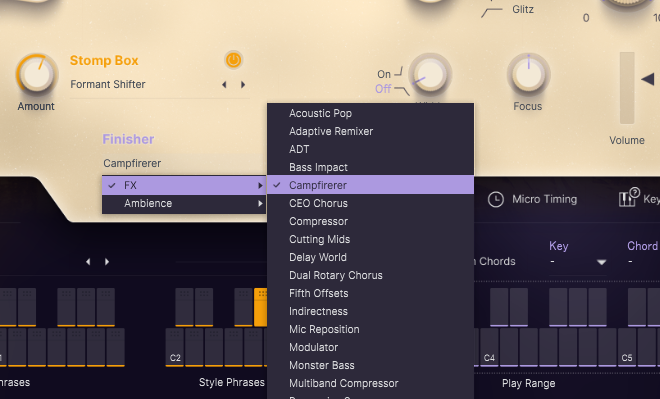Click the Formant Shifter effect name

point(108,85)
